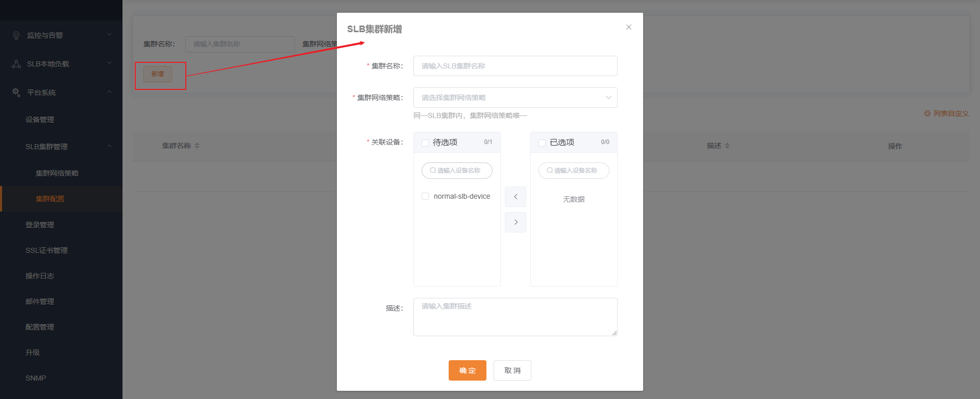Focus background 集群名称 filter input

(x=240, y=44)
